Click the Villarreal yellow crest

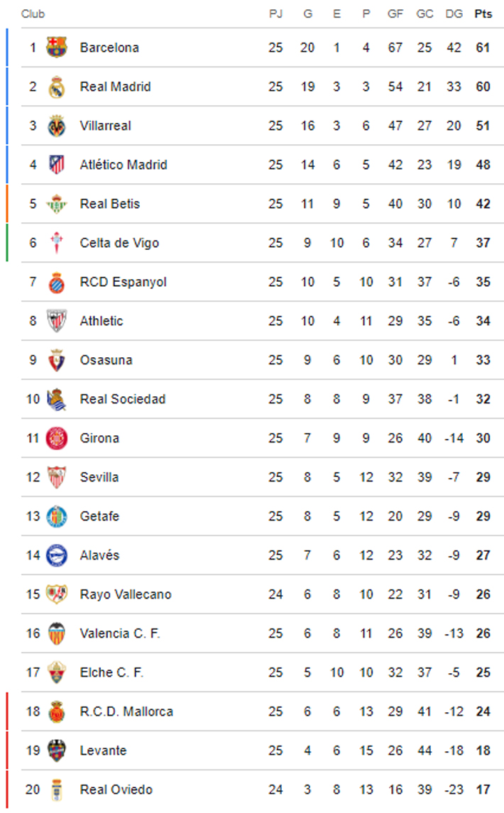56,126
